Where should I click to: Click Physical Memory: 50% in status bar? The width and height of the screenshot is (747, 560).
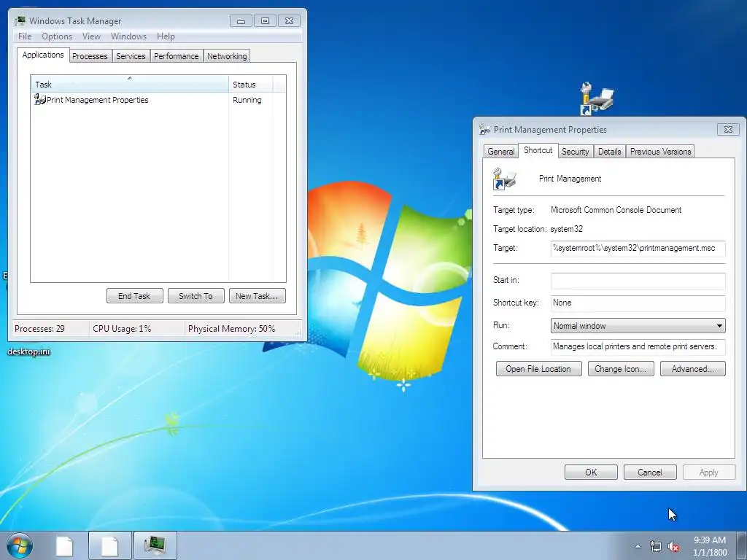pyautogui.click(x=231, y=329)
